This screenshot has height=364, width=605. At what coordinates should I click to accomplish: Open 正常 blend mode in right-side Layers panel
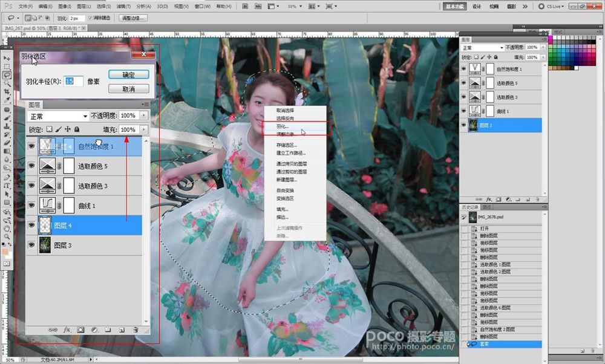pyautogui.click(x=483, y=47)
